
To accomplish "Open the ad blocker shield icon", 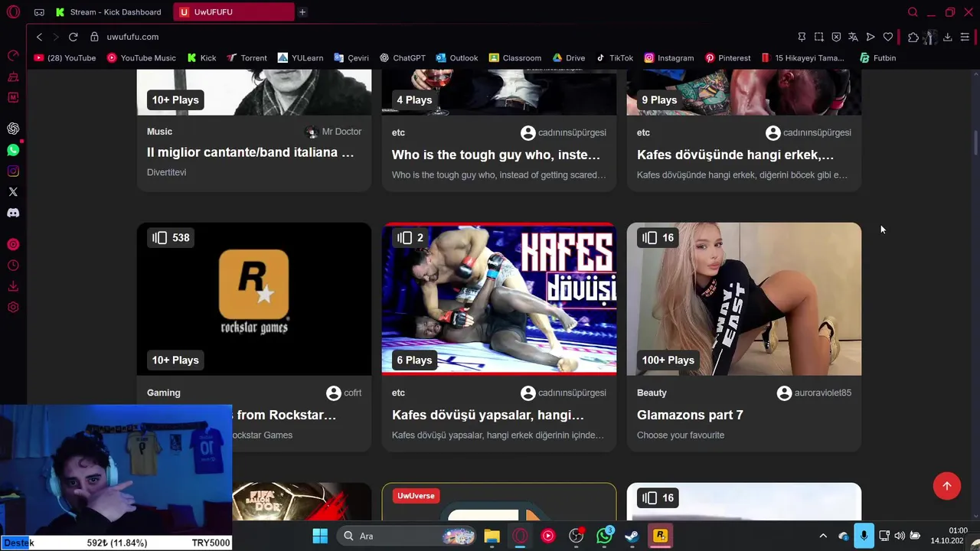I will point(836,37).
